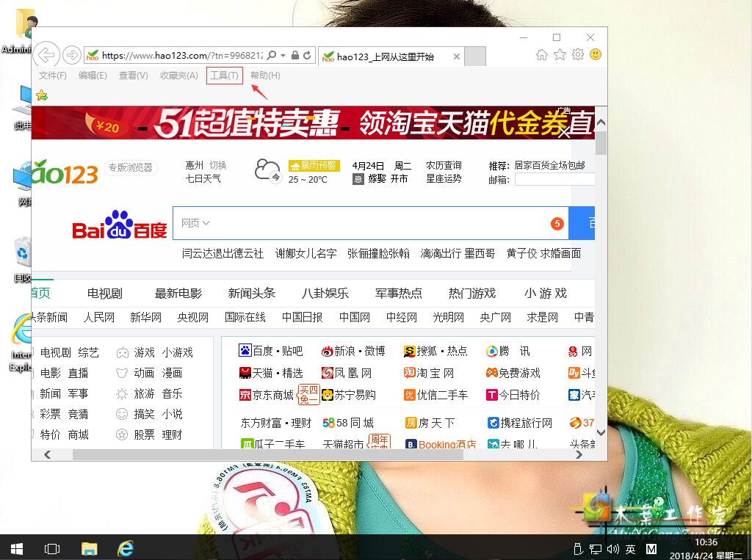
Task: Click the IE back navigation arrow
Action: [x=46, y=55]
